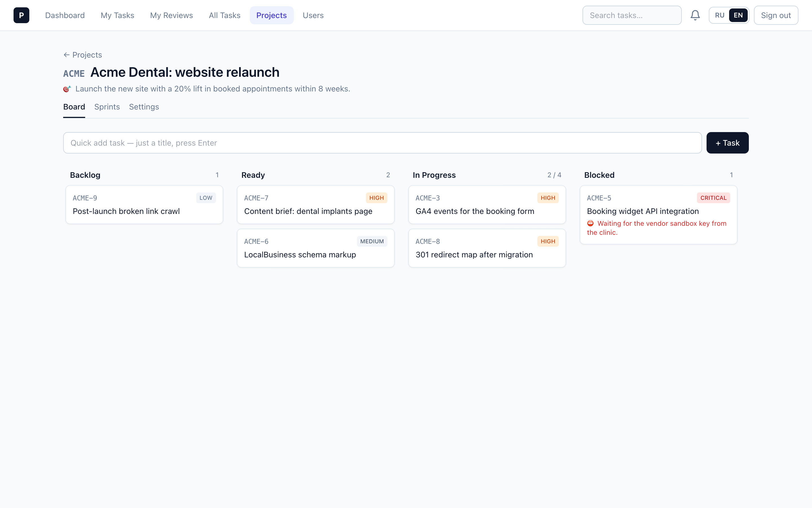Open card Post-launch broken link crawl
Viewport: 812px width, 508px height.
coord(144,205)
